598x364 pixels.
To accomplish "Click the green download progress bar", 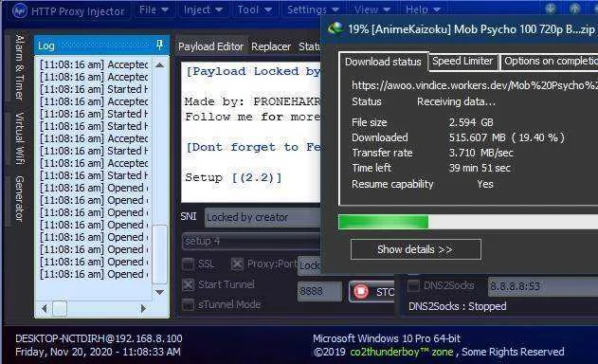I will [383, 222].
